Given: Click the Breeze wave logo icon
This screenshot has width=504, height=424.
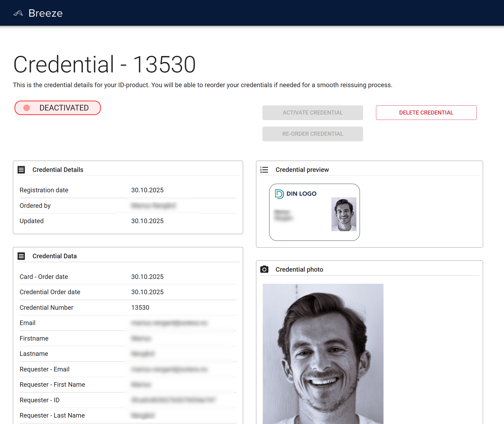Looking at the screenshot, I should click(x=18, y=13).
